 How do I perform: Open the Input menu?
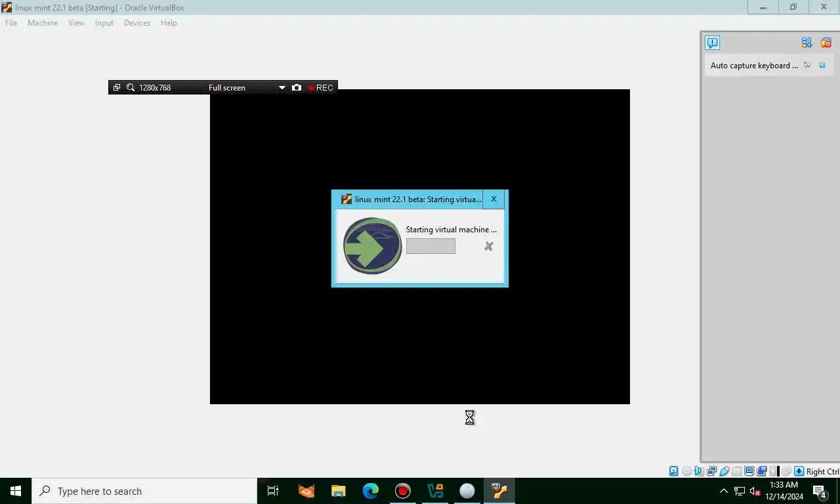click(104, 23)
